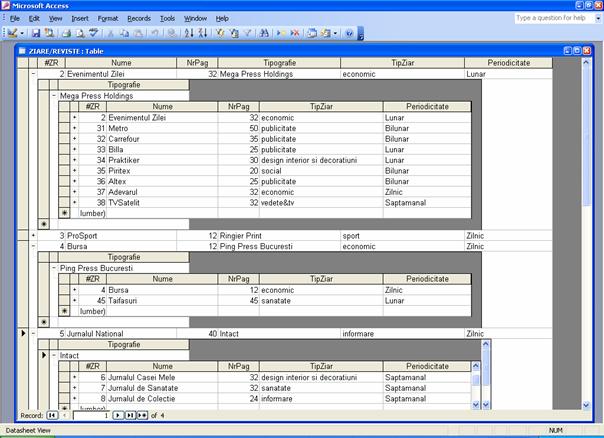This screenshot has width=604, height=438.
Task: Click the Help question mark icon
Action: [349, 33]
